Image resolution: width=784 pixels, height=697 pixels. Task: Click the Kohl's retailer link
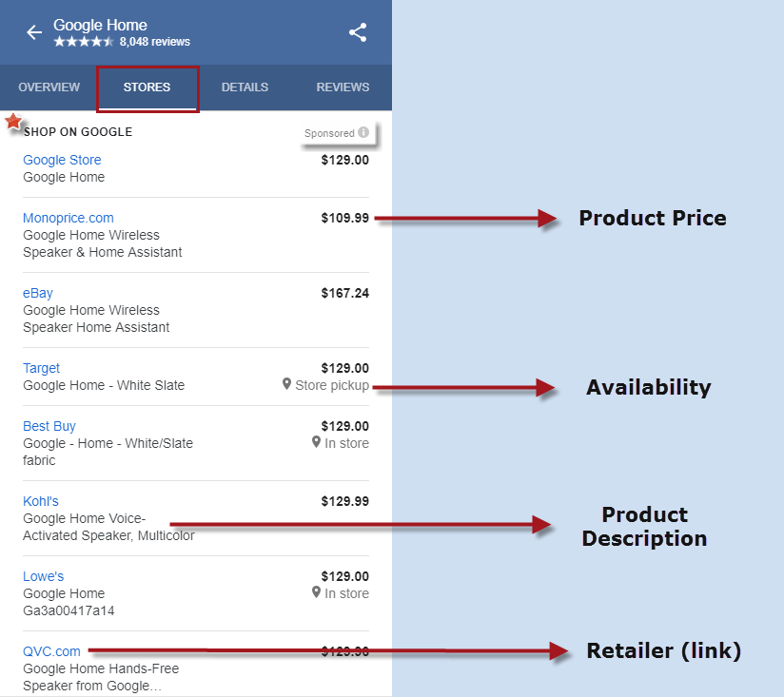(x=41, y=501)
